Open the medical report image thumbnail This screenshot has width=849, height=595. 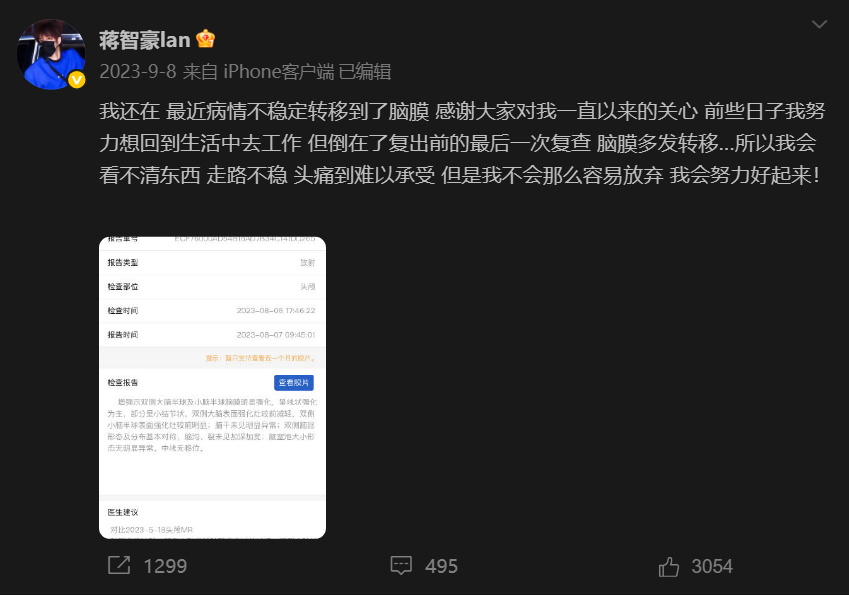[212, 388]
